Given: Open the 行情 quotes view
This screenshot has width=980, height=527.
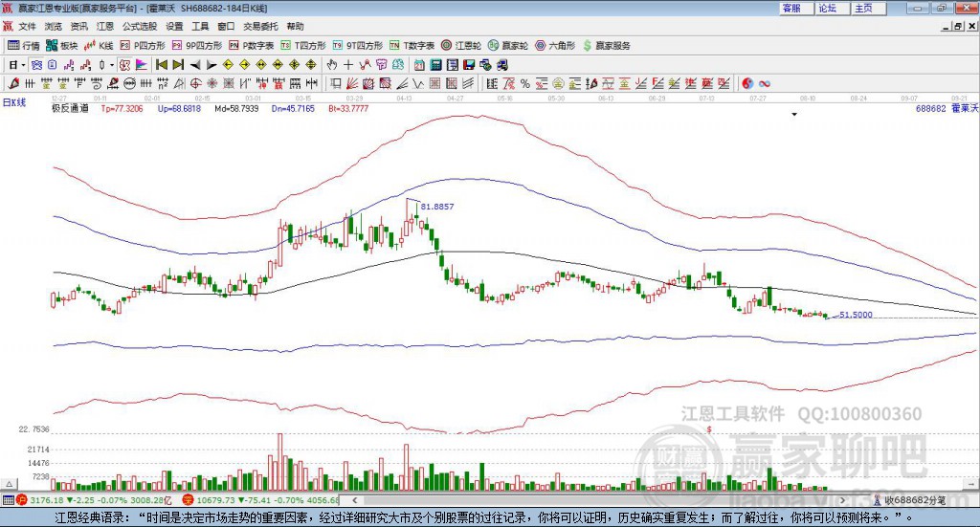Looking at the screenshot, I should [x=23, y=46].
